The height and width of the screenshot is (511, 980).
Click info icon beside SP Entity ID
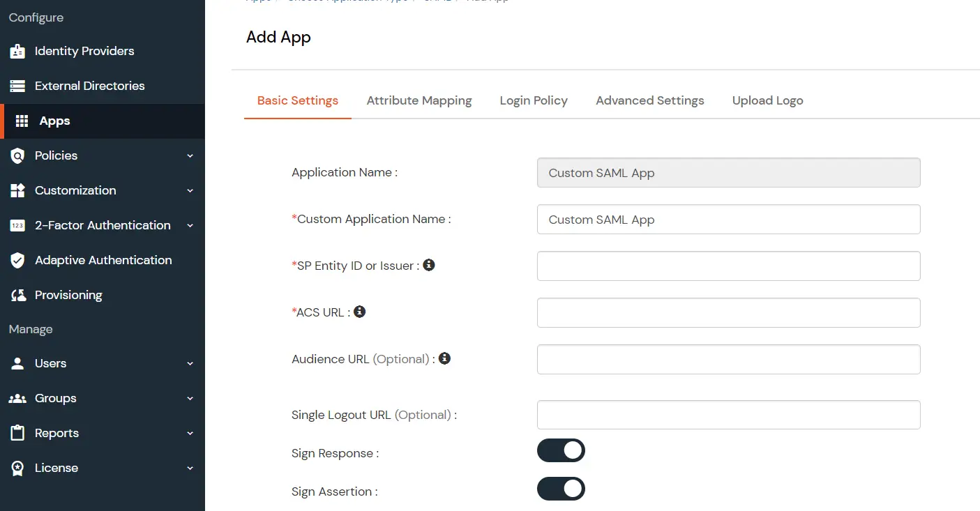click(429, 265)
